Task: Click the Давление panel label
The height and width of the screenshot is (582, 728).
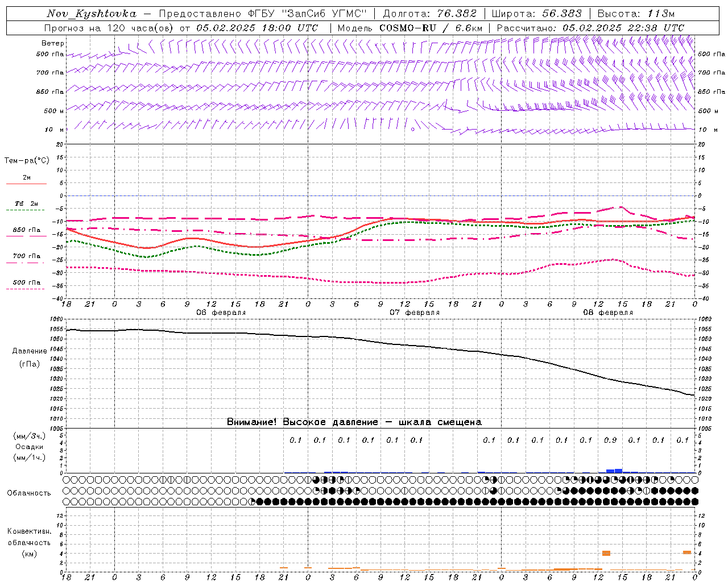Action: [x=30, y=351]
